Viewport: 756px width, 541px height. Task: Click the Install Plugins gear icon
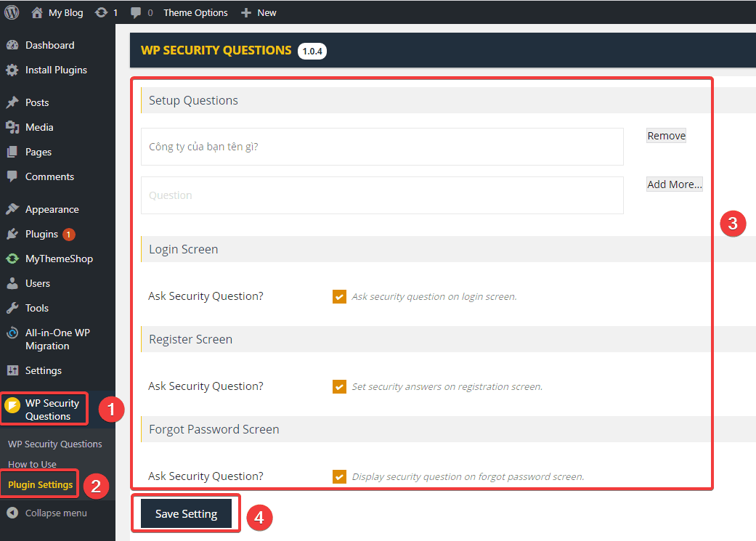12,70
